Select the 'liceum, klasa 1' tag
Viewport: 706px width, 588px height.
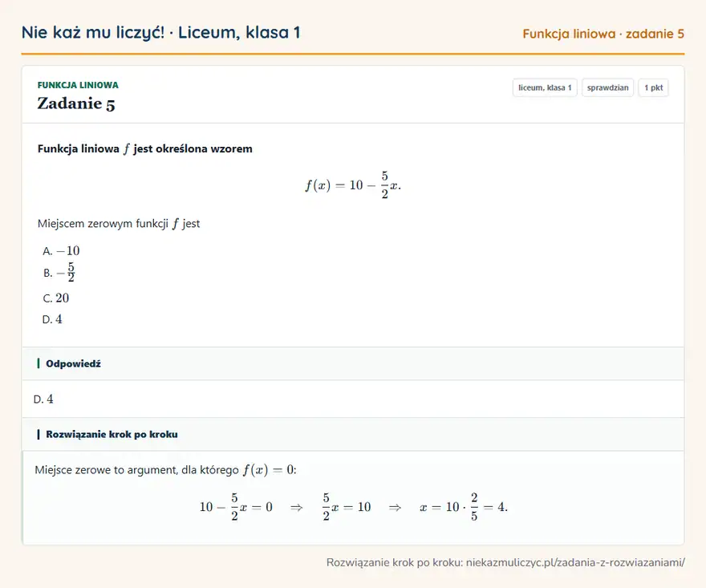click(x=545, y=87)
